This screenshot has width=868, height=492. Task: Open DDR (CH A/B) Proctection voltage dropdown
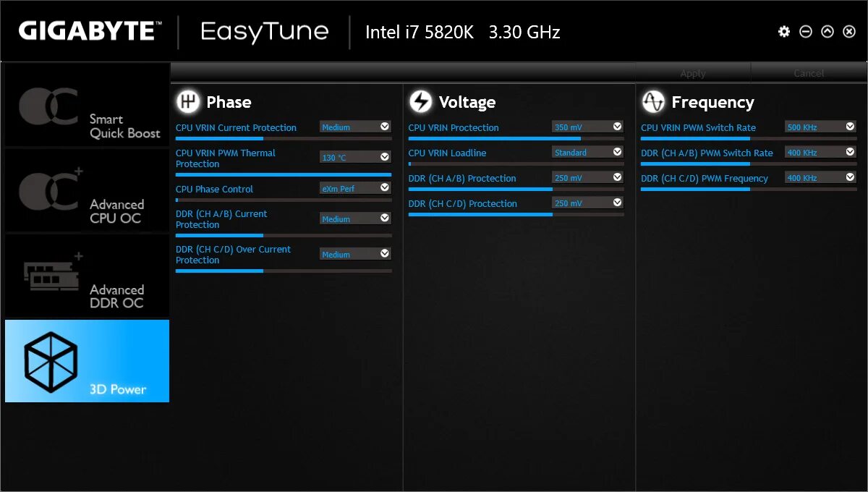[587, 177]
